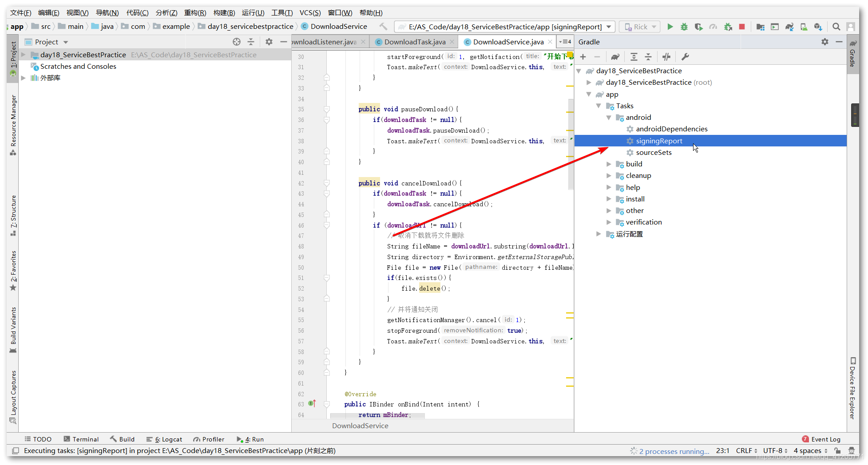Hide the Gradle tool window
Viewport: 868px width, 465px height.
point(839,42)
